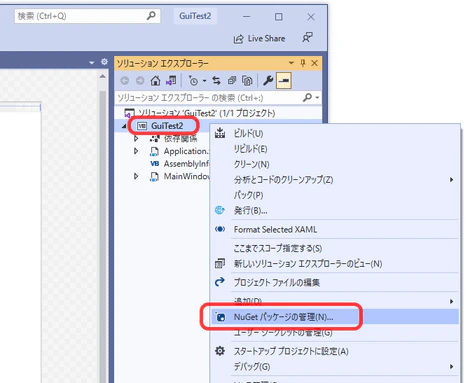The height and width of the screenshot is (383, 470).
Task: Start Live Share session
Action: [259, 39]
